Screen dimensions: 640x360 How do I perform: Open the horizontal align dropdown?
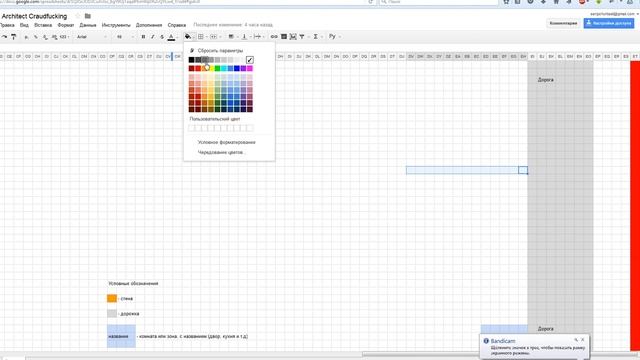(232, 37)
